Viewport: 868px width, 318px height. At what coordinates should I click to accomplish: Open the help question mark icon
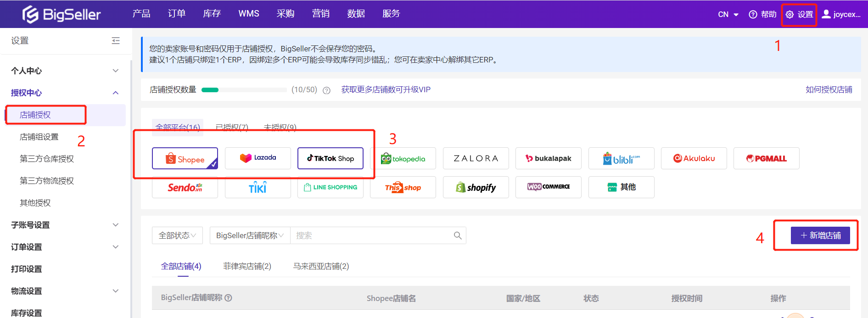pyautogui.click(x=753, y=14)
